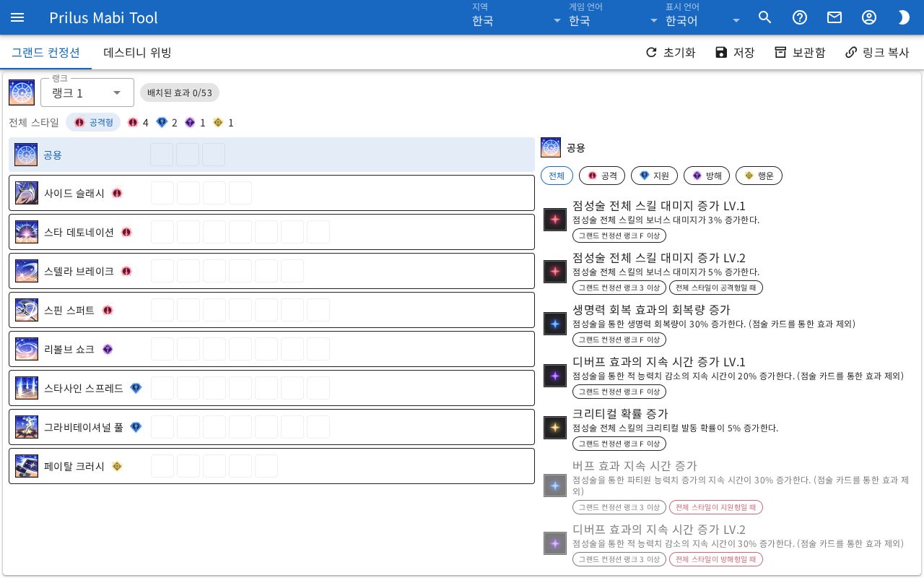The height and width of the screenshot is (578, 924).
Task: Click first empty slot of 페이탈 크러시
Action: click(162, 467)
